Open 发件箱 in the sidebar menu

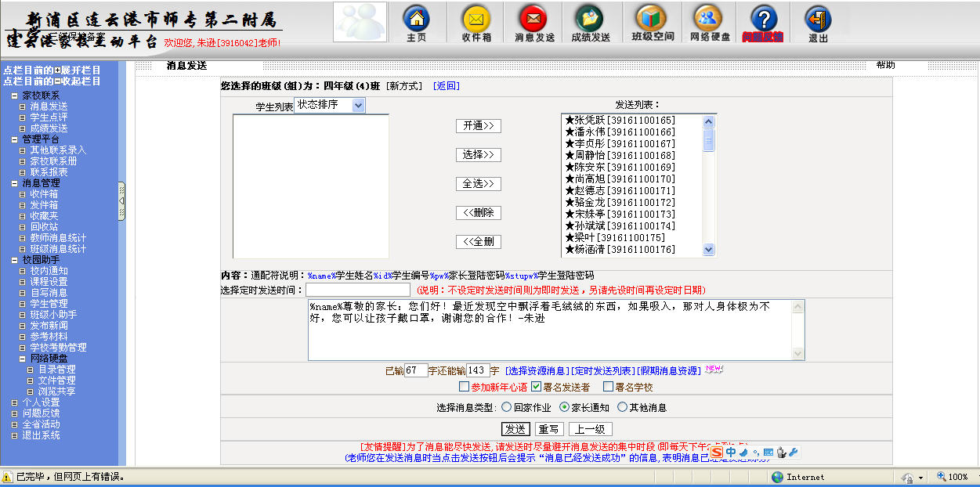tap(44, 205)
